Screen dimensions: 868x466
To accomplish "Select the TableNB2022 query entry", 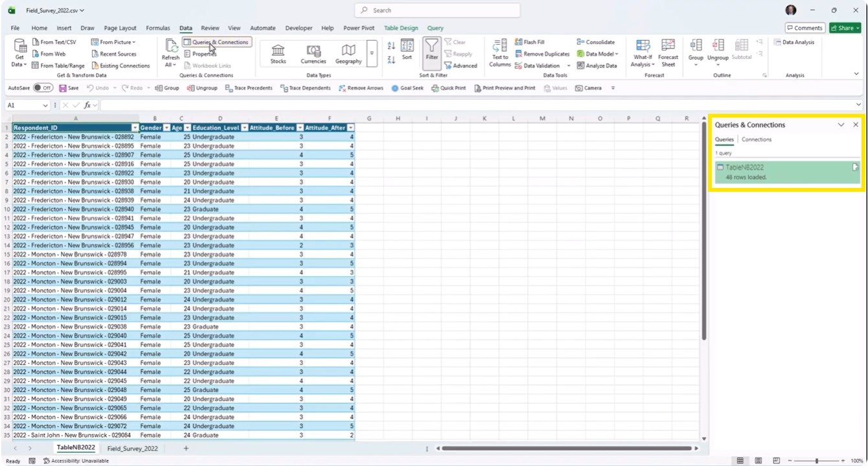I will point(788,172).
